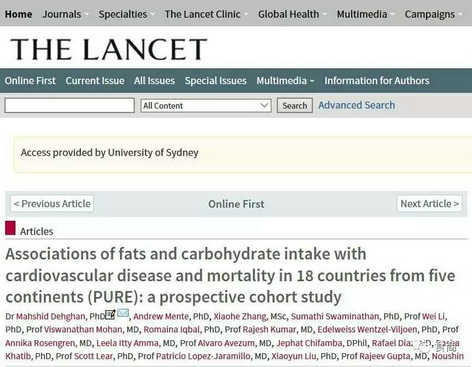Open Current Issue

95,81
